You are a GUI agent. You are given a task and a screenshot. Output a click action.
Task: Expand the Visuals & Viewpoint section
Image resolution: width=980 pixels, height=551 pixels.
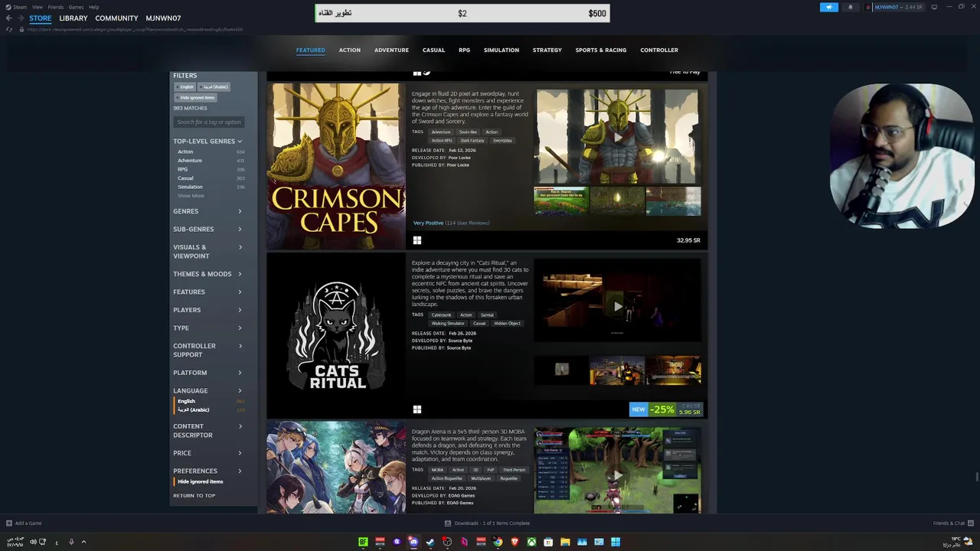[x=208, y=252]
